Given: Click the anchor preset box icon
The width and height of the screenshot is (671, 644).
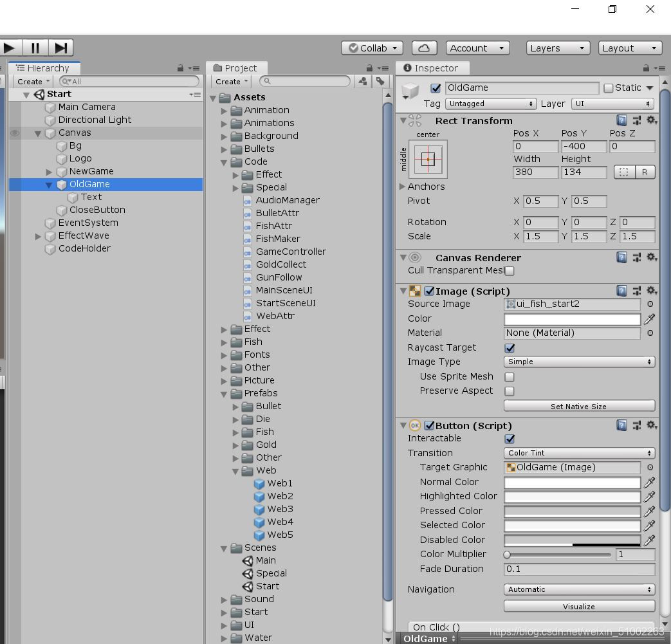Looking at the screenshot, I should (x=428, y=159).
